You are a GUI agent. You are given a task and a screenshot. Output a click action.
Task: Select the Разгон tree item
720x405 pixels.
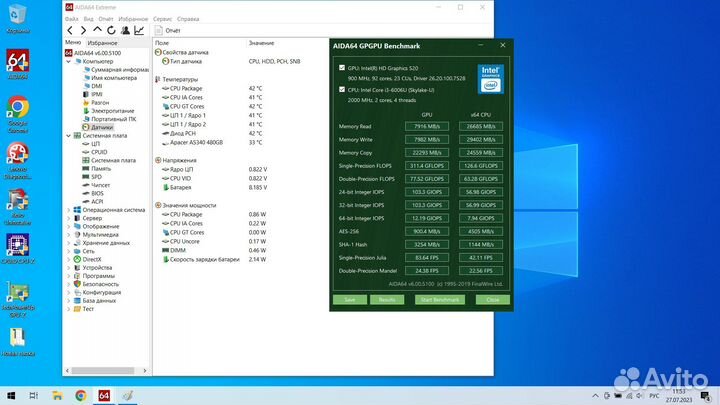tap(101, 102)
